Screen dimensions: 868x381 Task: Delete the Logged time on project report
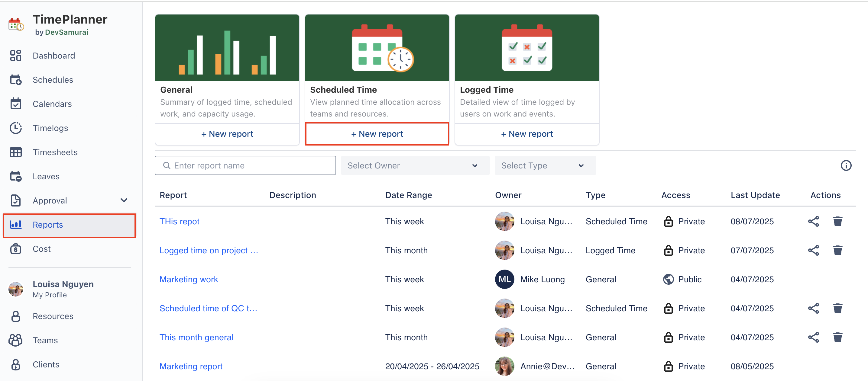(837, 250)
